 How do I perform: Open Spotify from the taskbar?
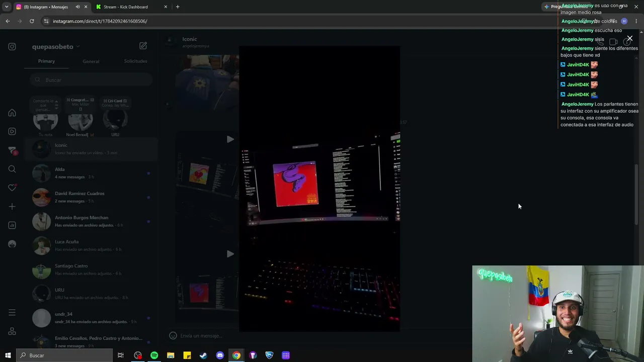[x=154, y=355]
